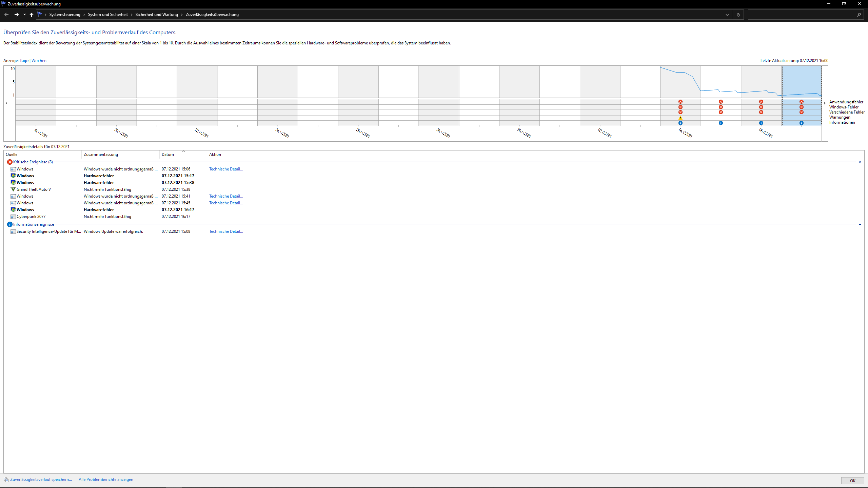Open the address bar history dropdown
The height and width of the screenshot is (488, 868).
click(x=727, y=15)
